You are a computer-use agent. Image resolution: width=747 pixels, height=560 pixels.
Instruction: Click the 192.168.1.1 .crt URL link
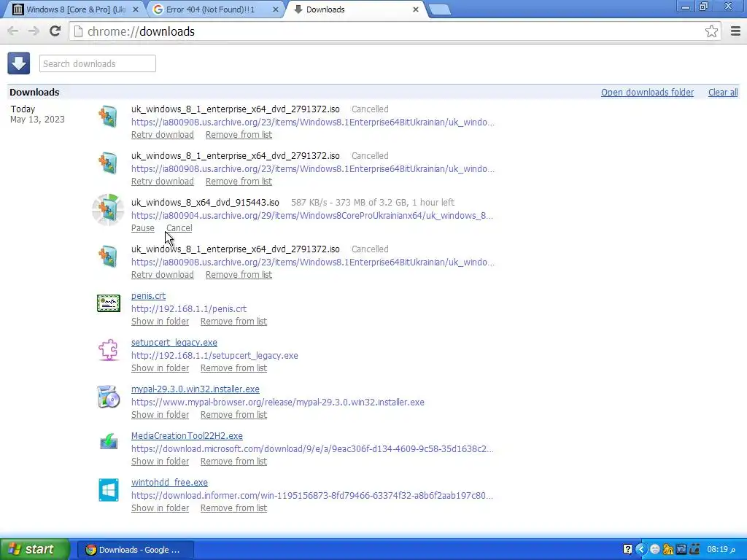[189, 309]
